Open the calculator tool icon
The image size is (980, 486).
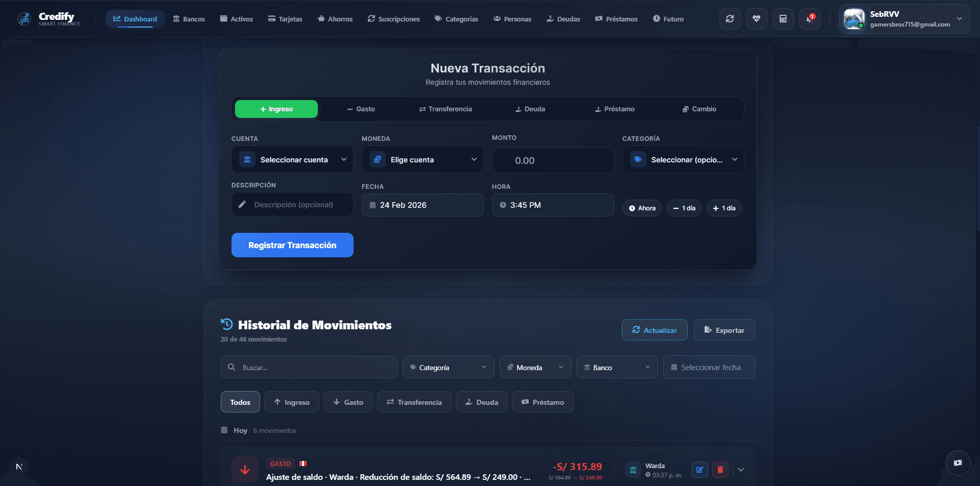(783, 18)
